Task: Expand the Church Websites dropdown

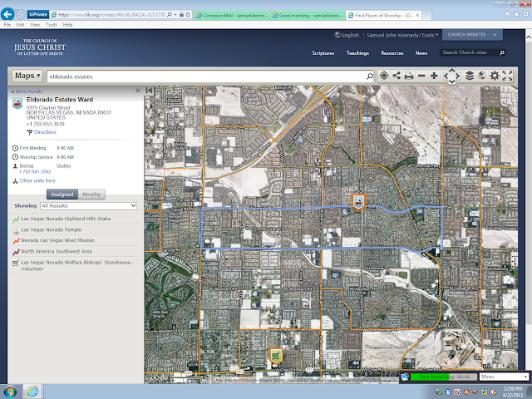Action: point(472,35)
